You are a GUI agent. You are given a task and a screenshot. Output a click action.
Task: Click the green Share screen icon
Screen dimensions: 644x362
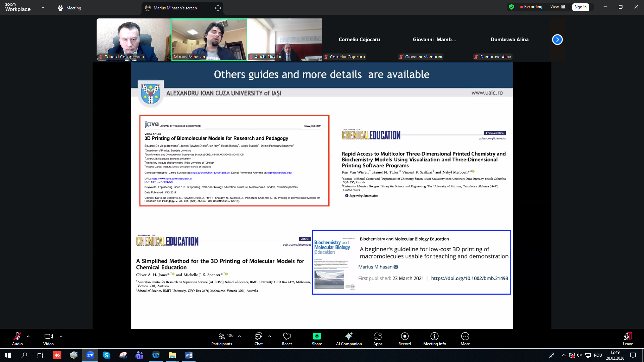(x=317, y=336)
